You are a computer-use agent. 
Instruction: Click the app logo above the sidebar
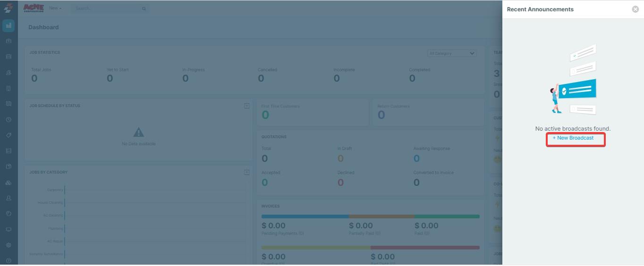point(8,8)
